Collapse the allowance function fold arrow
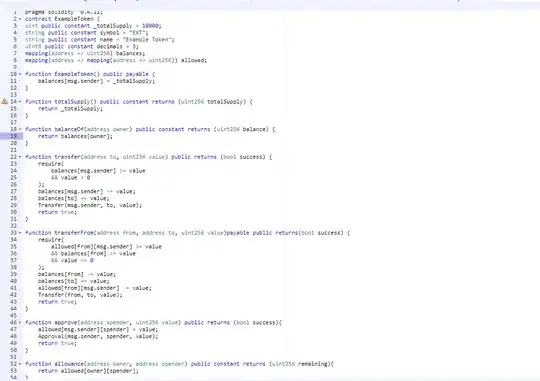 20,364
